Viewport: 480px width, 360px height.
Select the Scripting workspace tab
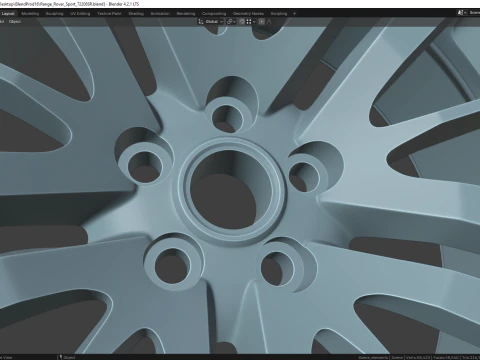(279, 14)
